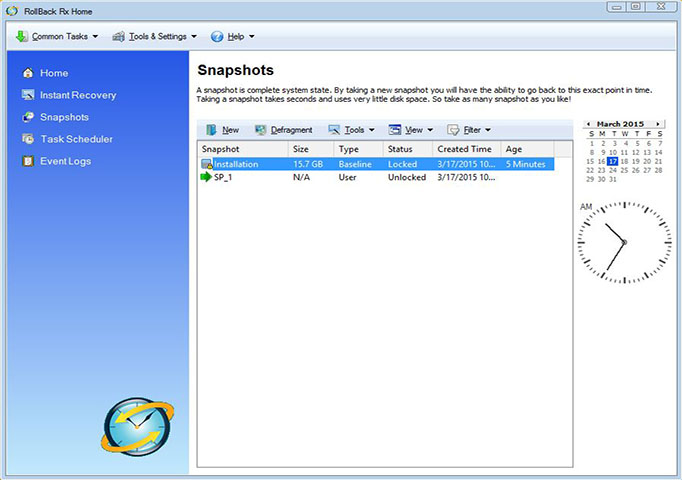Screen dimensions: 682x480
Task: Click the User type cell for SP_1
Action: click(x=347, y=177)
